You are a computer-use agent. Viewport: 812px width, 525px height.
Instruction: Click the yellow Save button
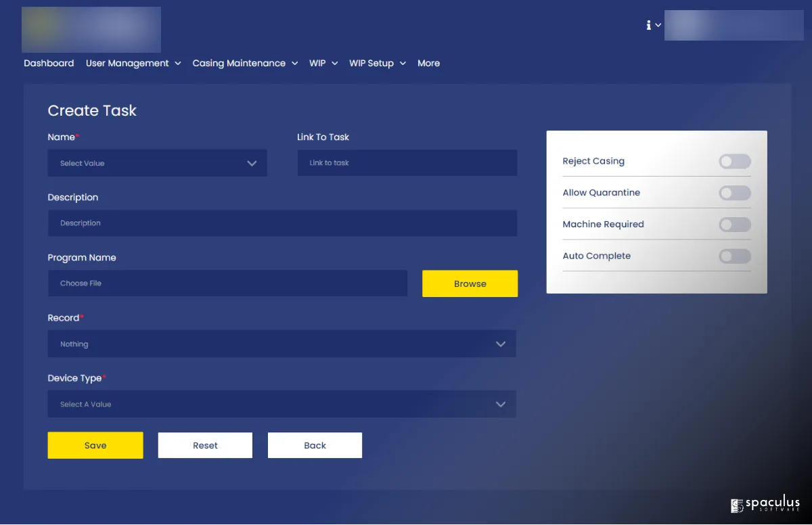95,445
